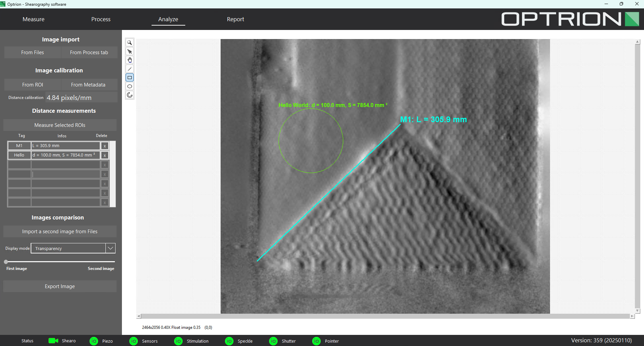This screenshot has width=644, height=346.
Task: Click the Second image label
Action: (x=101, y=269)
